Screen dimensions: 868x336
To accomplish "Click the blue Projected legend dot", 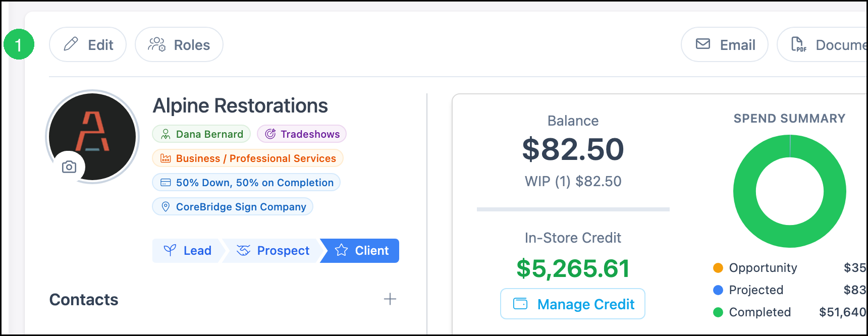I will point(718,290).
